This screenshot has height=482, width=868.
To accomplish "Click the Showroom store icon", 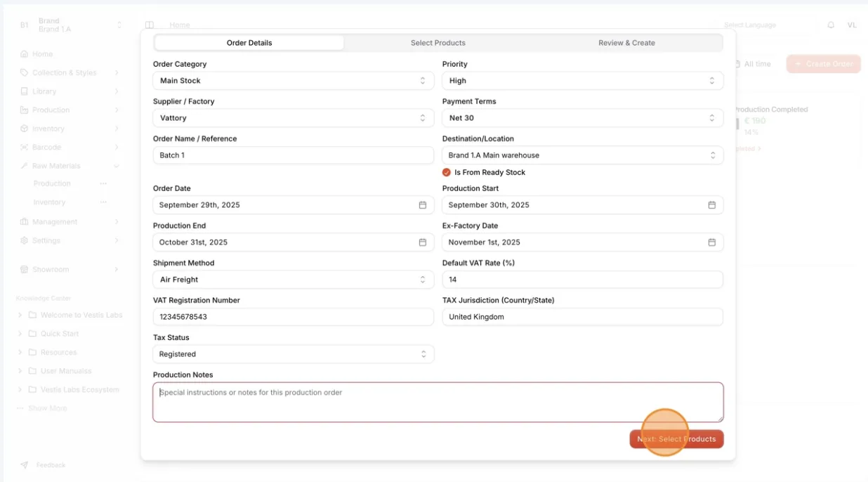I will [x=25, y=269].
